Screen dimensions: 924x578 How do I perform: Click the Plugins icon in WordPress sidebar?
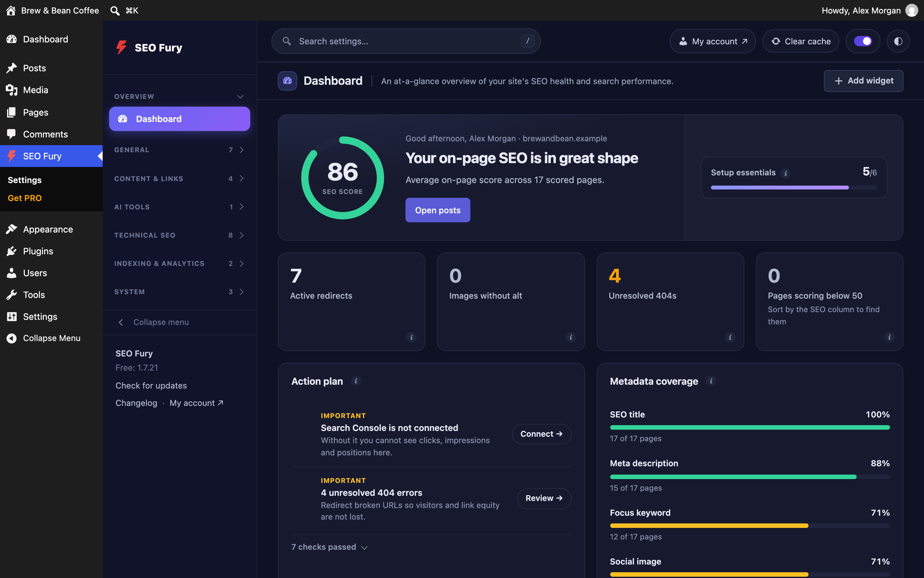[x=12, y=251]
